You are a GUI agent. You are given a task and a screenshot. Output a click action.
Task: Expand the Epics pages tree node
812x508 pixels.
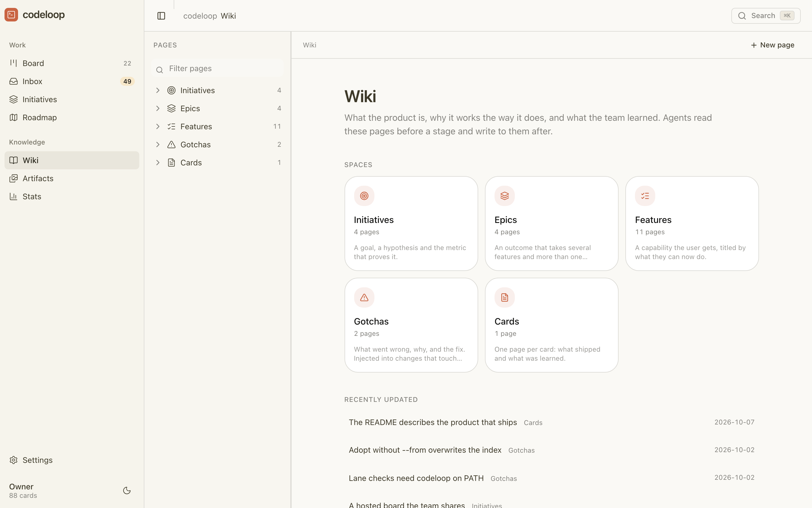[158, 109]
